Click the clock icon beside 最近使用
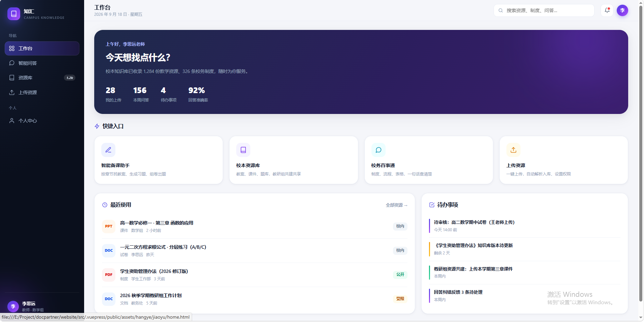644x322 pixels. point(105,205)
